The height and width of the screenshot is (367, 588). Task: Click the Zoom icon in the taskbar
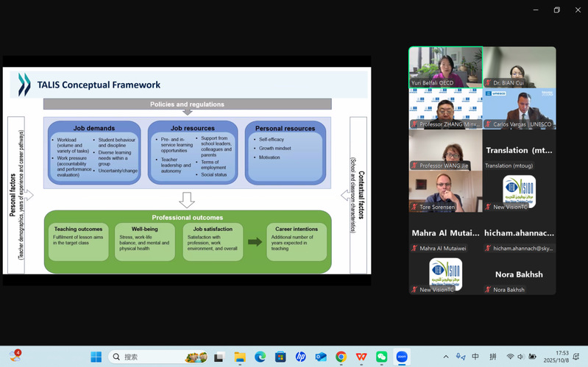pyautogui.click(x=402, y=357)
